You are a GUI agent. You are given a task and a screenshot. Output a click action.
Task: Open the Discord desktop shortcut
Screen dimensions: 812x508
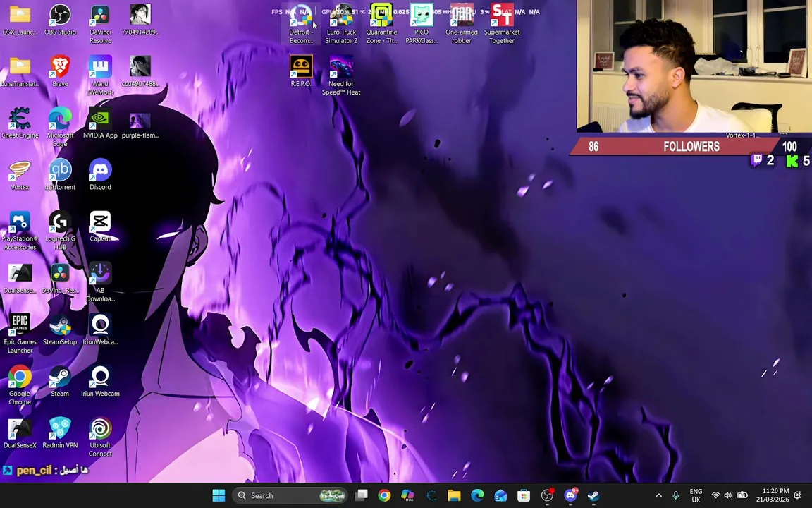tap(100, 175)
